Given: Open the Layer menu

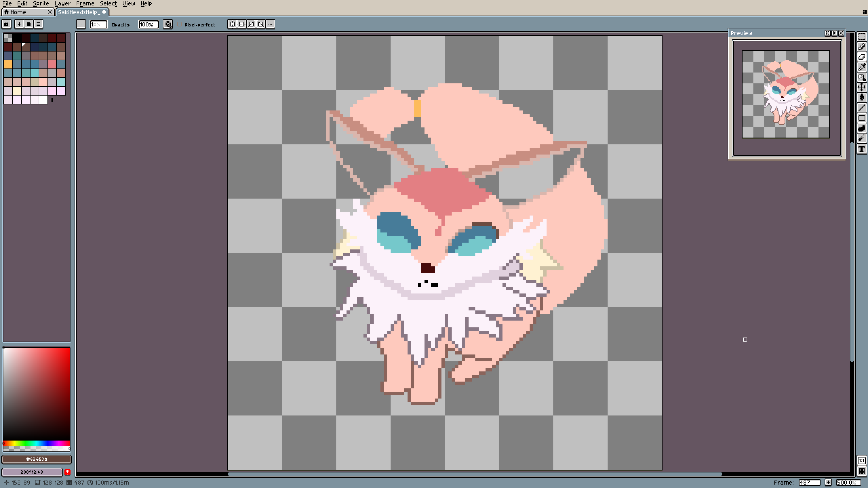Looking at the screenshot, I should (63, 3).
